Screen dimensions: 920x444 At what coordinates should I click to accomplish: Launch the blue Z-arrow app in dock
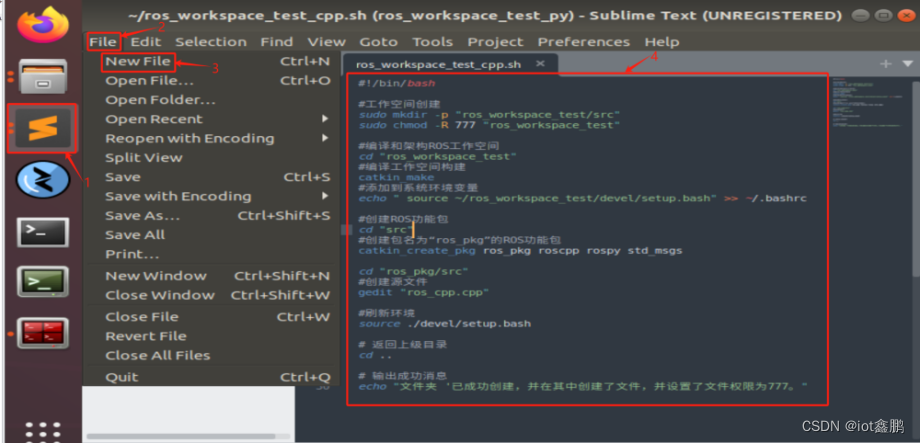[43, 179]
